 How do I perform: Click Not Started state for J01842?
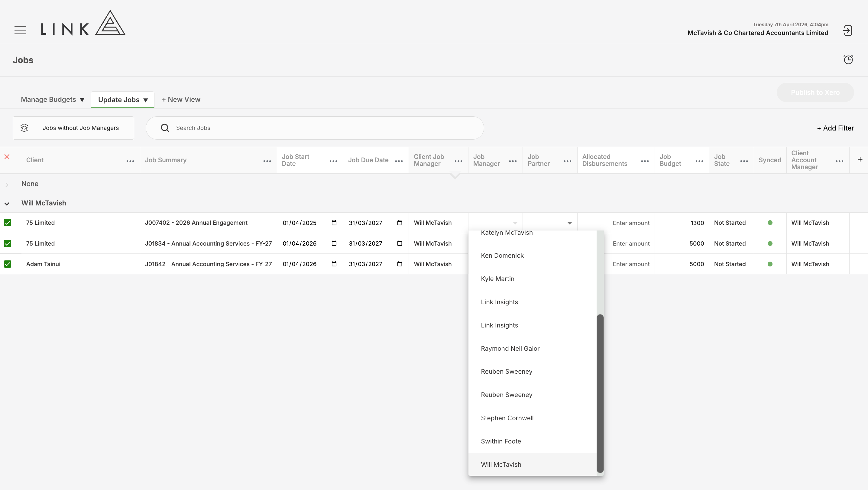point(730,264)
